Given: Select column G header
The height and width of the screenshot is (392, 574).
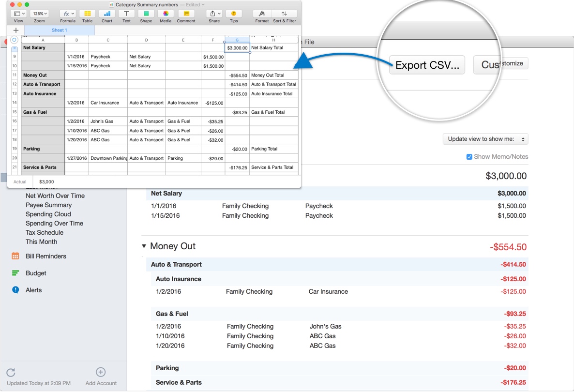Looking at the screenshot, I should pos(237,40).
